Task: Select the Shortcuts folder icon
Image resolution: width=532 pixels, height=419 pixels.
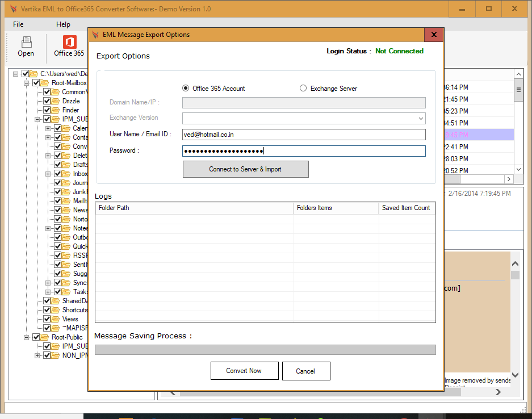Action: 55,310
